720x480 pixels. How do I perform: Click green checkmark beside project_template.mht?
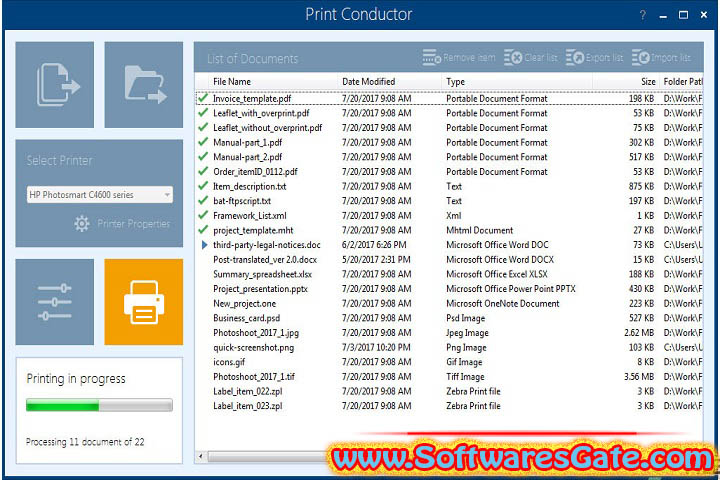click(x=203, y=230)
